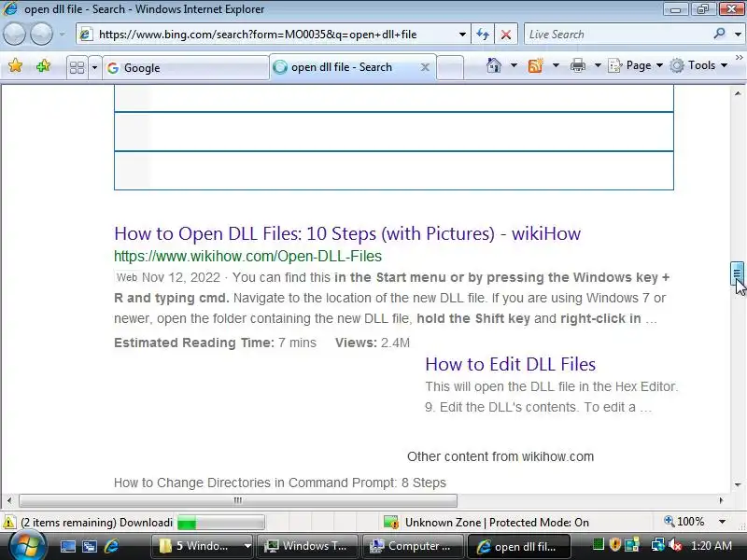Click the green tray icon next to the security shield
The width and height of the screenshot is (747, 560).
tap(599, 544)
